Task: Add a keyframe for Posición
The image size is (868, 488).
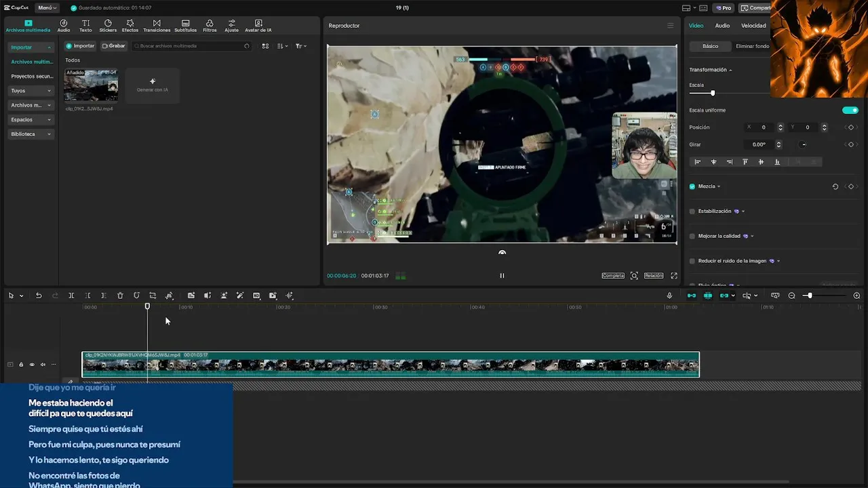Action: [x=851, y=127]
